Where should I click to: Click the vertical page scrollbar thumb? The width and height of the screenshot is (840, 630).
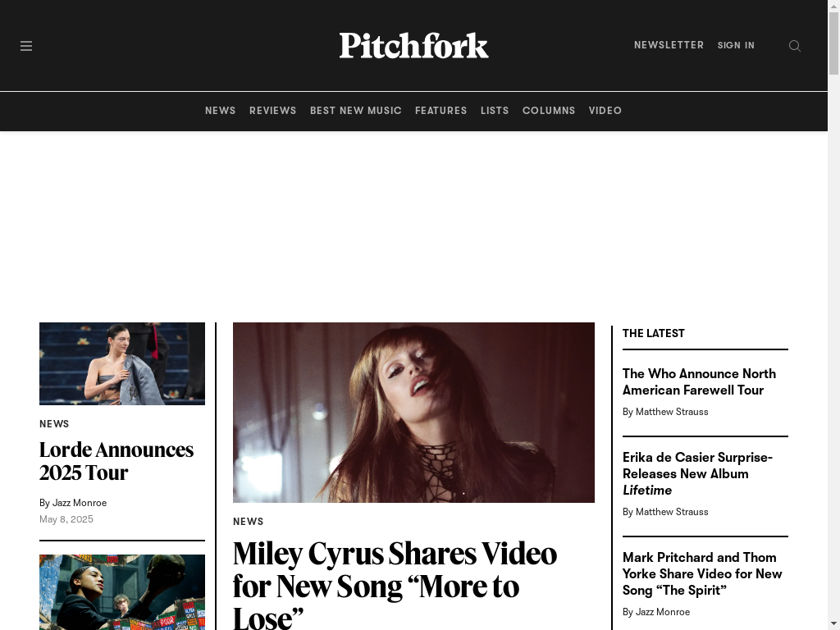[833, 43]
